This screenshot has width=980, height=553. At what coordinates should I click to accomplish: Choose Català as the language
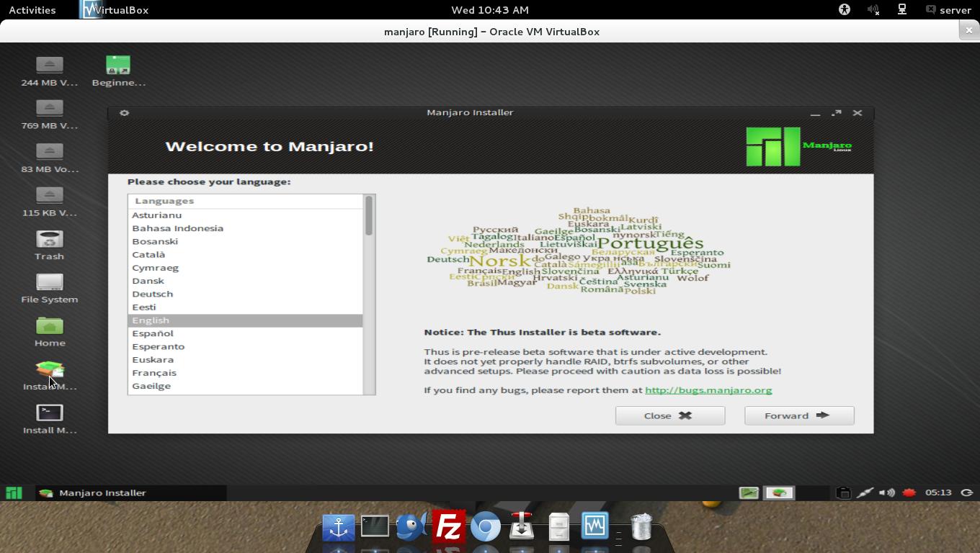point(246,254)
